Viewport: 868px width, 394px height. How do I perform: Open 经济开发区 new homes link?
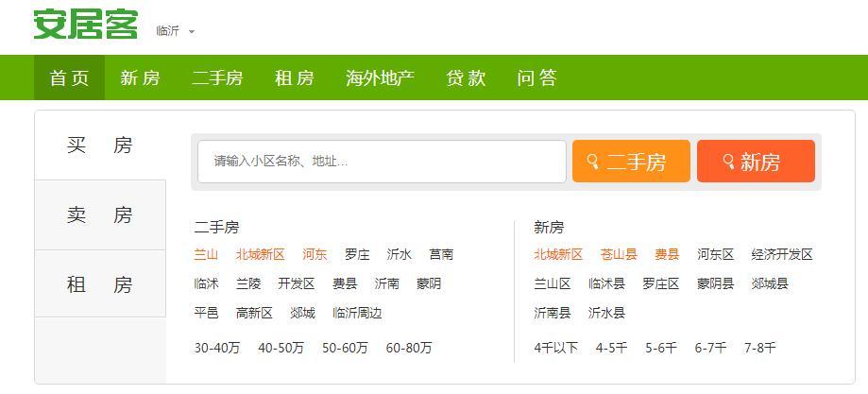click(x=782, y=255)
